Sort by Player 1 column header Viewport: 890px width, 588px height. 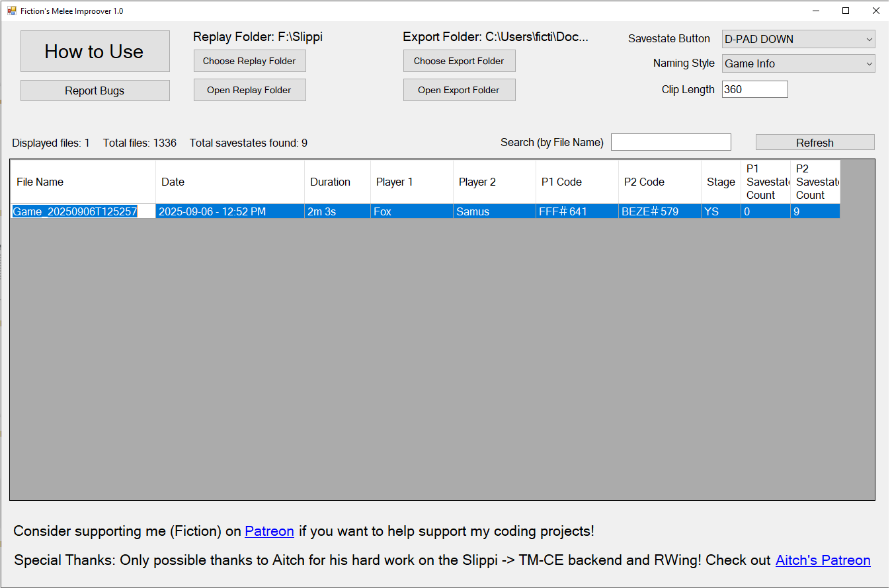click(x=412, y=182)
